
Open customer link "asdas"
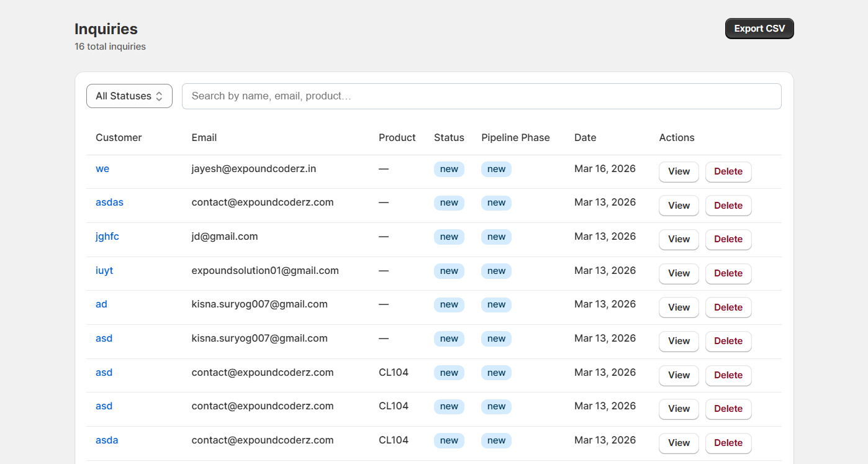click(109, 202)
